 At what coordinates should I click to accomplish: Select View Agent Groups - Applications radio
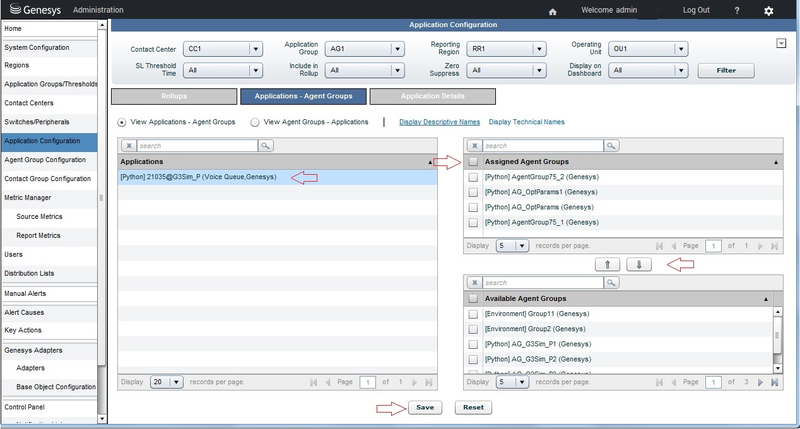255,122
